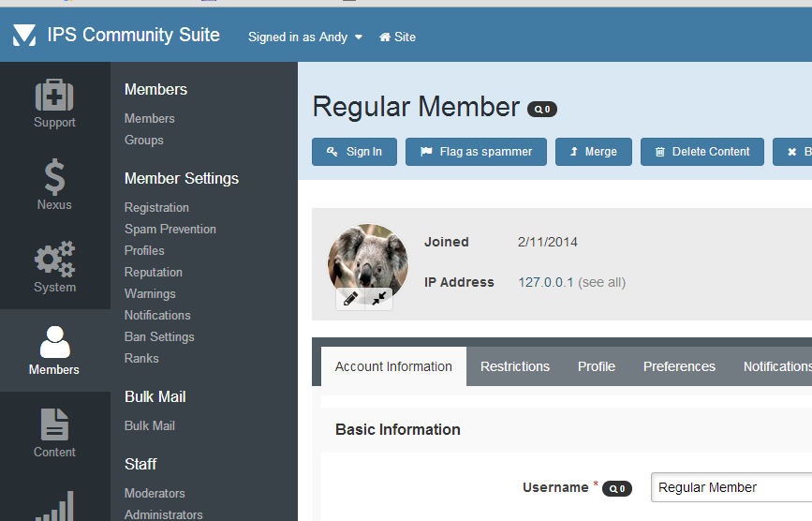Open Profiles settings link
The height and width of the screenshot is (521, 812).
click(x=144, y=250)
